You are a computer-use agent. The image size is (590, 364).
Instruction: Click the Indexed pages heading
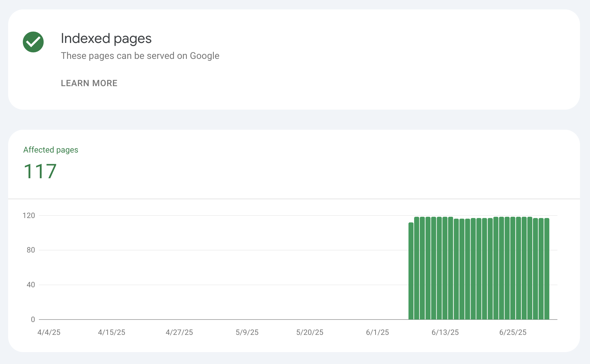click(x=106, y=38)
